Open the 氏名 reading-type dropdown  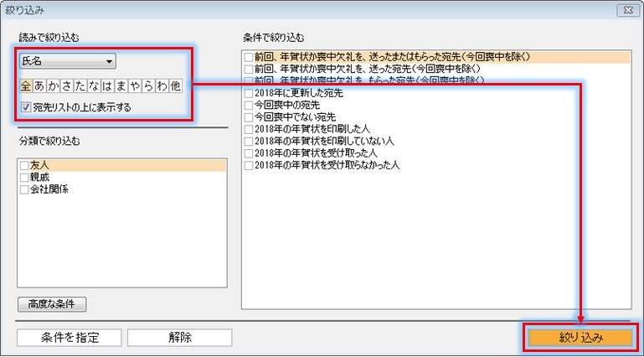tap(68, 61)
